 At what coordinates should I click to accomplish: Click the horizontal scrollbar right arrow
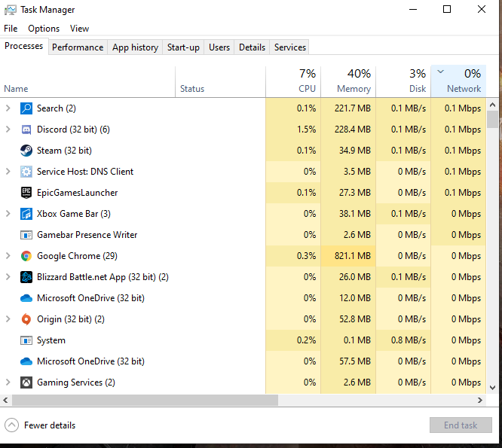480,400
